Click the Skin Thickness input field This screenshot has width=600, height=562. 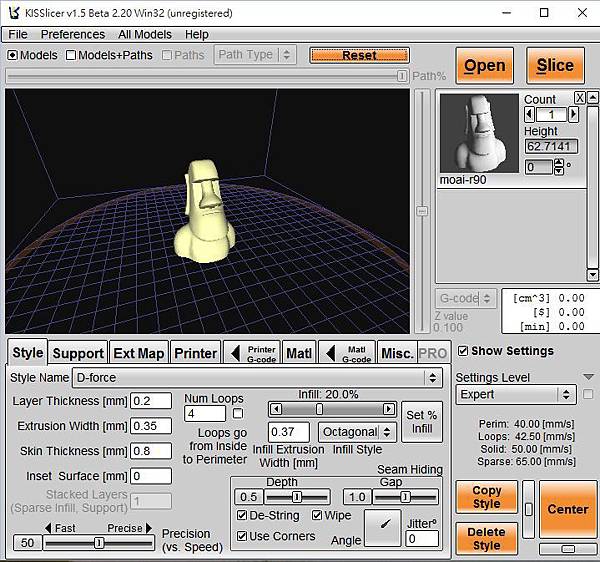[x=151, y=451]
